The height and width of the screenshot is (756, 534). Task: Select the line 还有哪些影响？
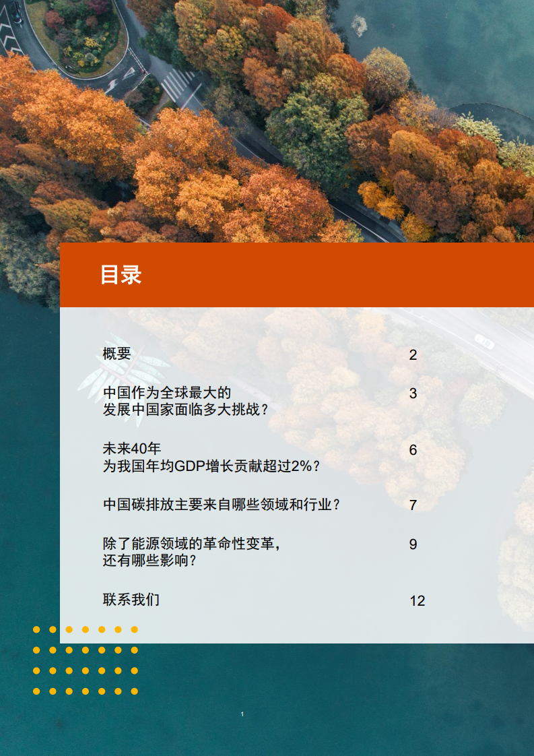[150, 561]
